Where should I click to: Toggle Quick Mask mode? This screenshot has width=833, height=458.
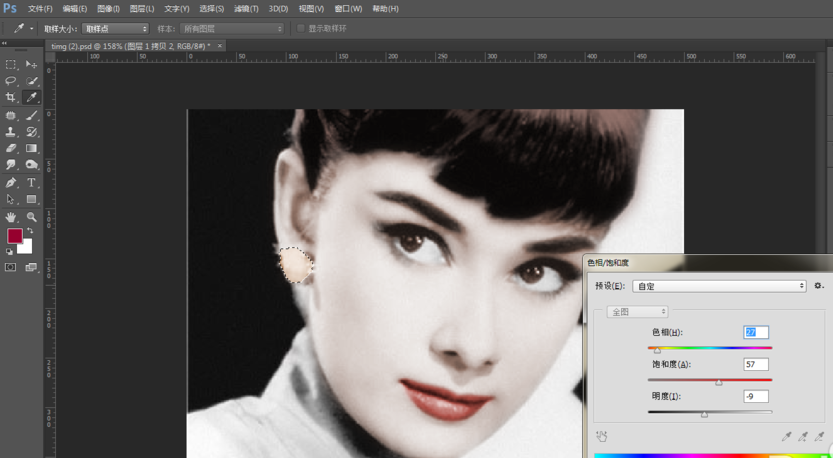point(11,268)
